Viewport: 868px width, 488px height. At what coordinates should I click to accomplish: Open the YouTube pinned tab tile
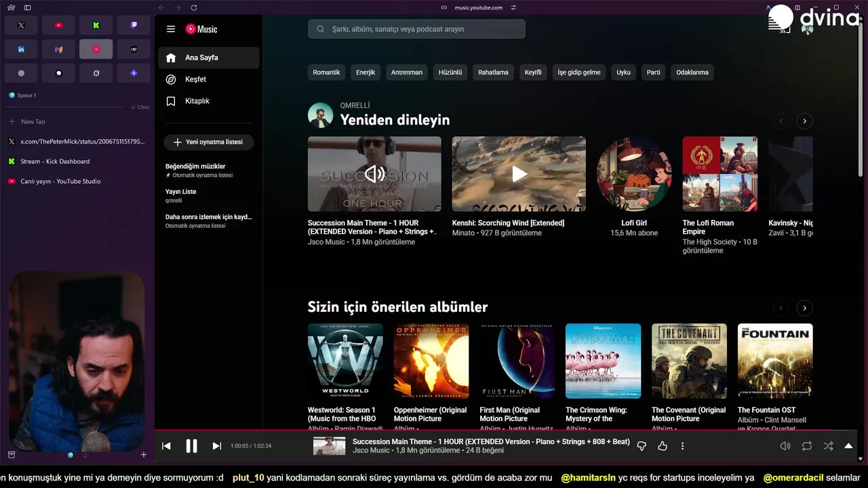(58, 25)
